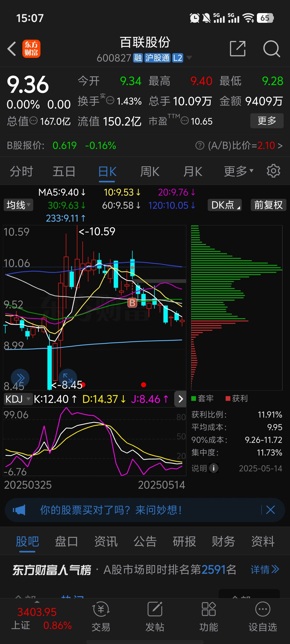
Task: Tap the 平均成本 9.95 row
Action: coord(237,427)
